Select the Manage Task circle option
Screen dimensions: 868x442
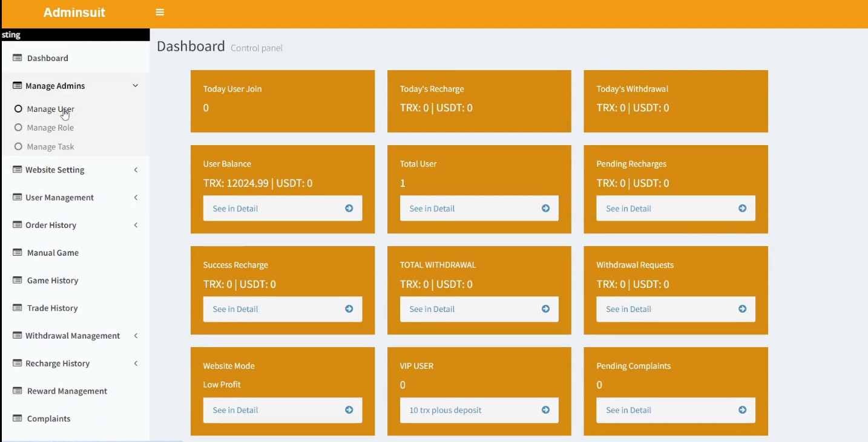tap(18, 146)
